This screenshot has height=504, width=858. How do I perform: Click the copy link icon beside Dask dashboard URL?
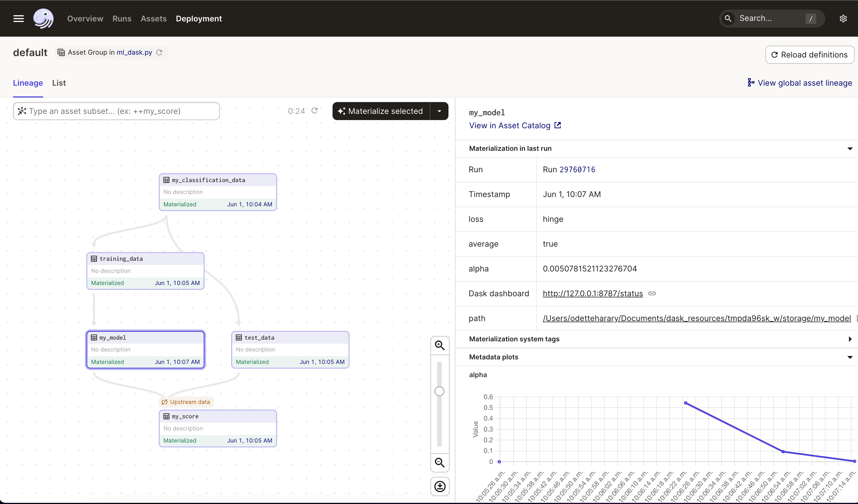click(652, 293)
